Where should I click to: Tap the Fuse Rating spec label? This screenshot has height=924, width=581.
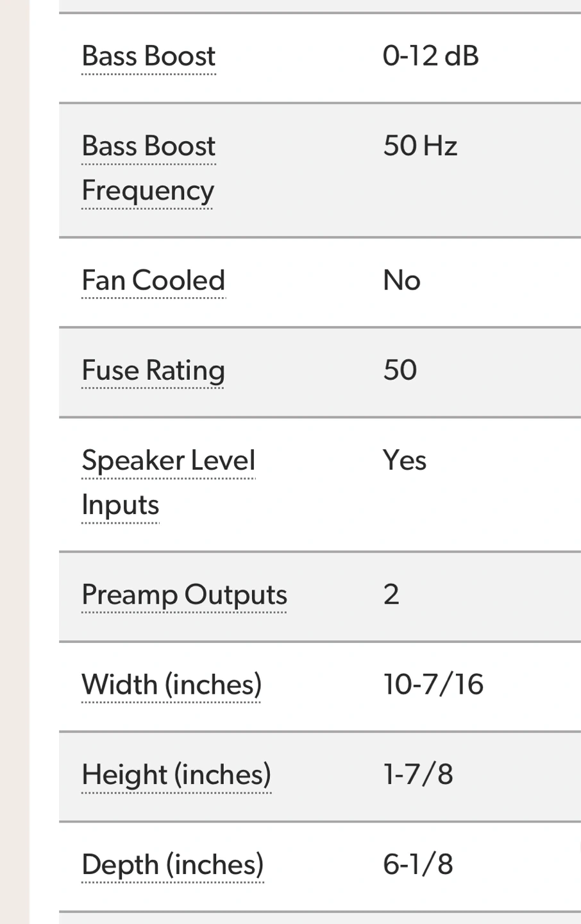153,370
